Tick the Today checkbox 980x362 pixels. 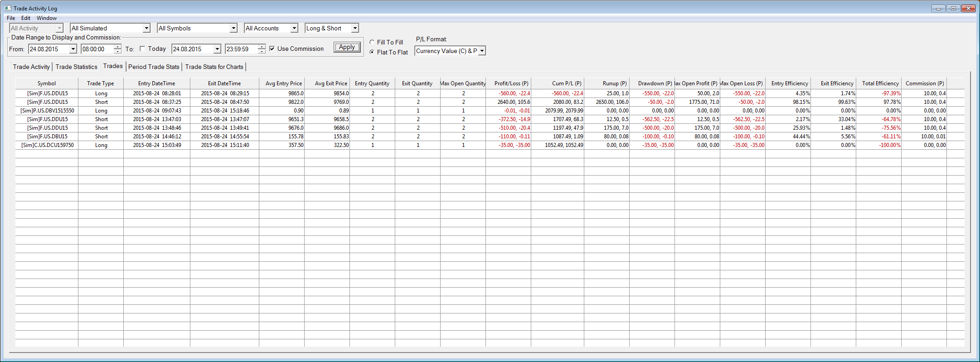(142, 49)
